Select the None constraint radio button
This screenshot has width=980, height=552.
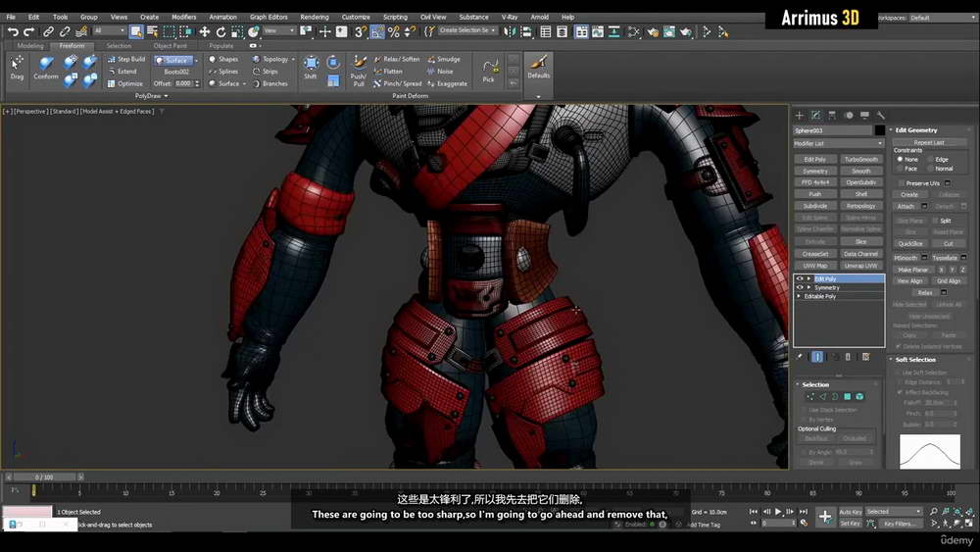coord(900,160)
